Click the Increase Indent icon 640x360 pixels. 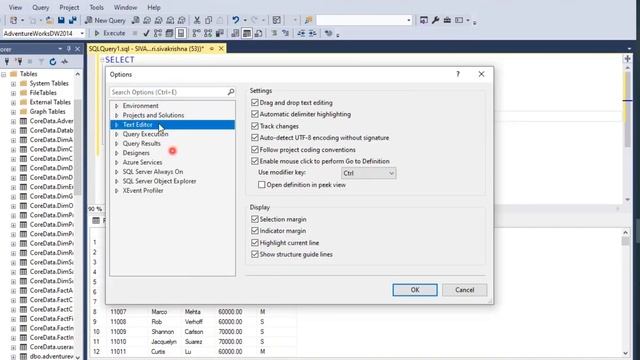(x=312, y=33)
